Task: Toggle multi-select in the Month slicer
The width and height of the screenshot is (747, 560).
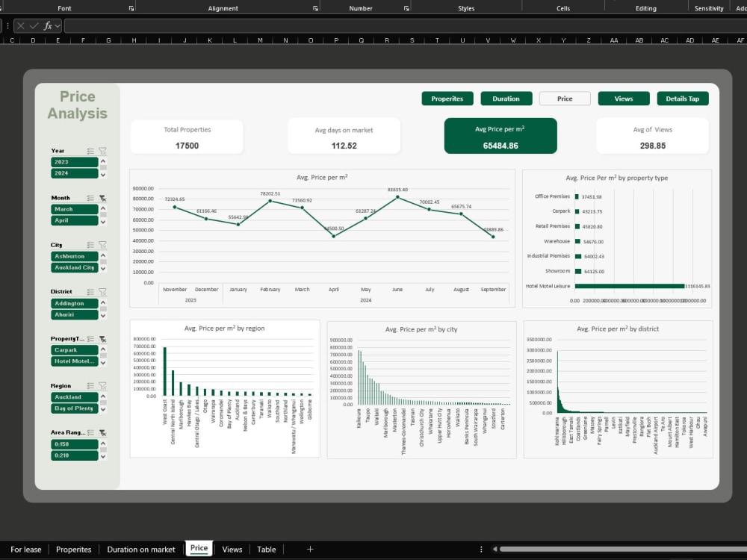Action: tap(90, 198)
